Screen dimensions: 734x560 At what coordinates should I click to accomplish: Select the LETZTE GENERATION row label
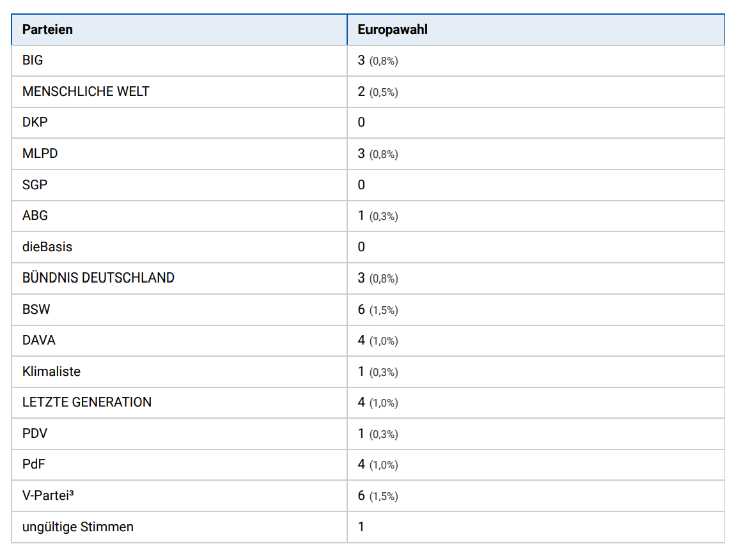[x=86, y=402]
